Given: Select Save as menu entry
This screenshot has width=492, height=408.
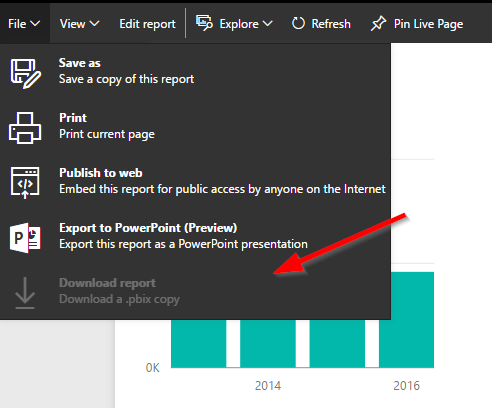Looking at the screenshot, I should click(x=195, y=71).
